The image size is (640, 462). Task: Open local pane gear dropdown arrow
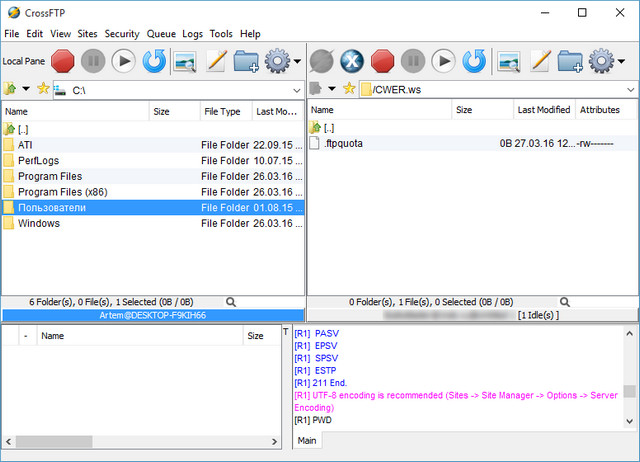(x=298, y=61)
